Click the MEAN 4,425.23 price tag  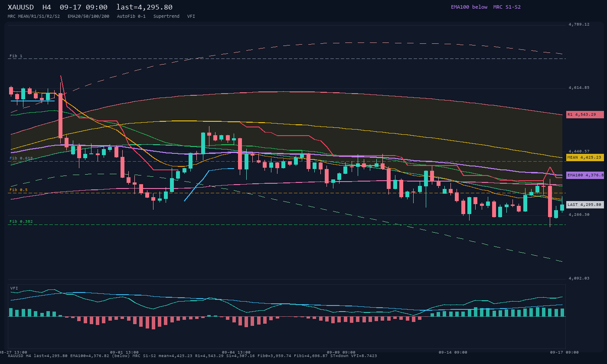(585, 157)
